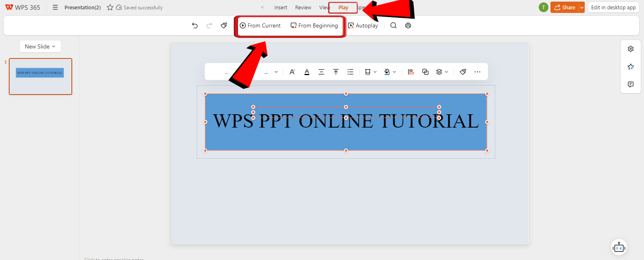The height and width of the screenshot is (260, 644).
Task: Click Edit in desktop app
Action: [x=613, y=7]
